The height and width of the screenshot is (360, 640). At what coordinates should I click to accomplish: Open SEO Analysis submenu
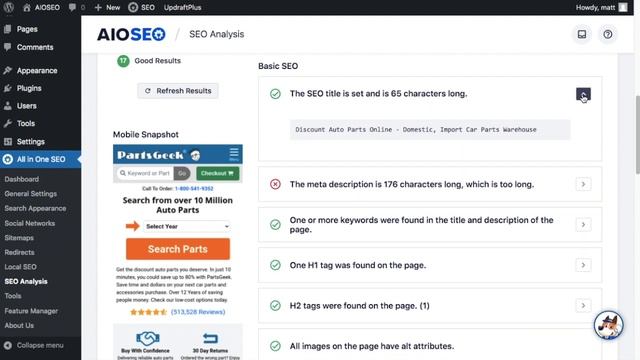pyautogui.click(x=26, y=281)
